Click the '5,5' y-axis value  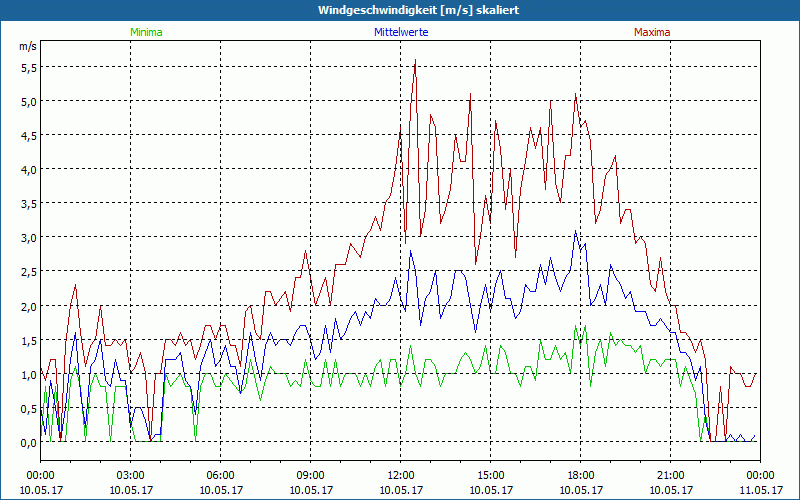click(29, 68)
